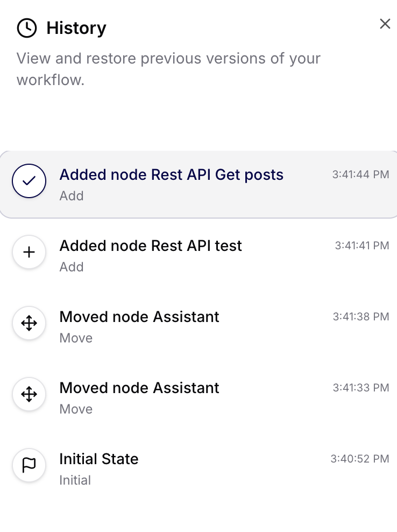Click the move icon for 3:41:38 PM entry

[29, 323]
